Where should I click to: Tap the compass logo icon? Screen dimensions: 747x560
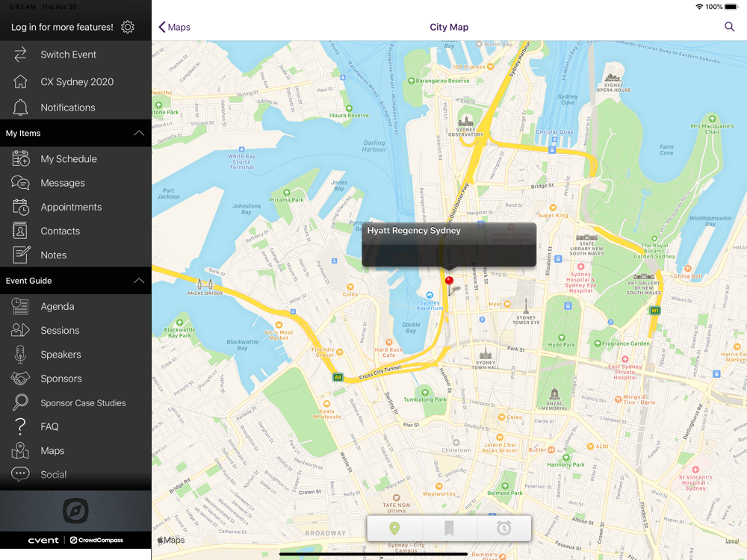[x=75, y=511]
